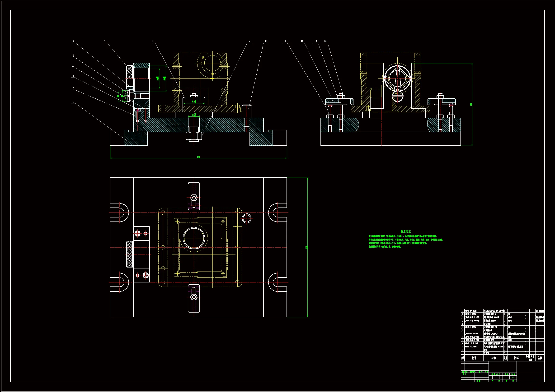Click the 名称 header cell in parts list
555x392 pixels.
click(493, 358)
